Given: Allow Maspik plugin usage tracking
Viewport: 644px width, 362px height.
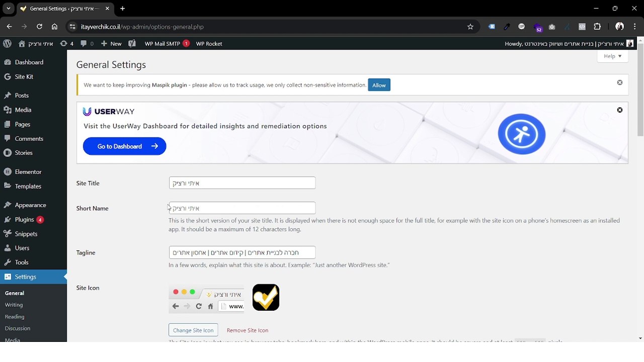Looking at the screenshot, I should (379, 85).
